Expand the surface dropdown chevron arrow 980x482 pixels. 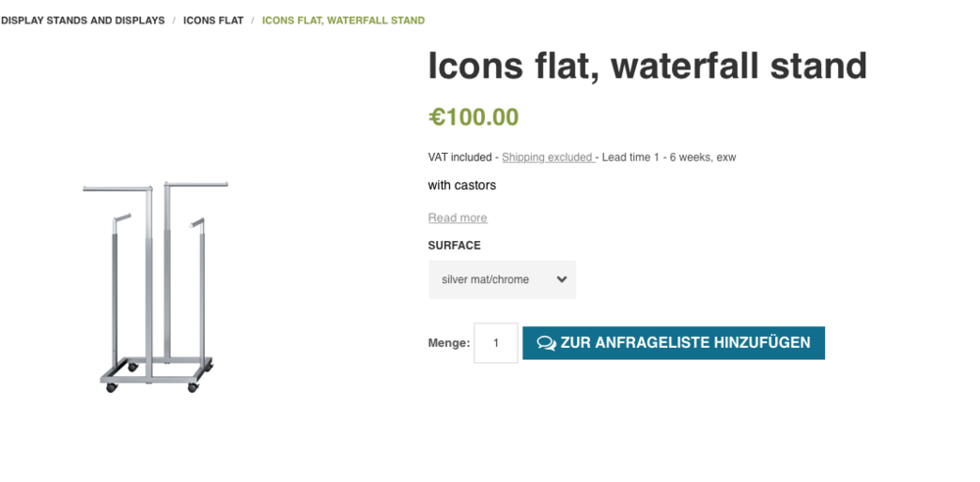pyautogui.click(x=562, y=279)
